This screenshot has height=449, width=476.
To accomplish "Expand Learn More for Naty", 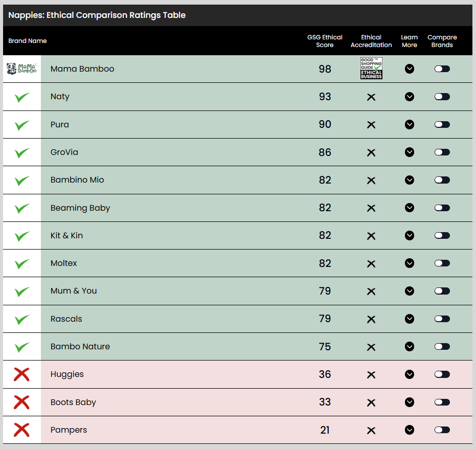I will coord(410,97).
